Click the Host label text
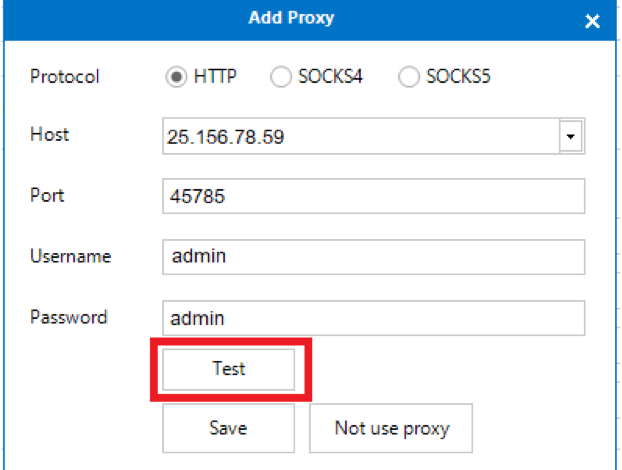 tap(50, 134)
